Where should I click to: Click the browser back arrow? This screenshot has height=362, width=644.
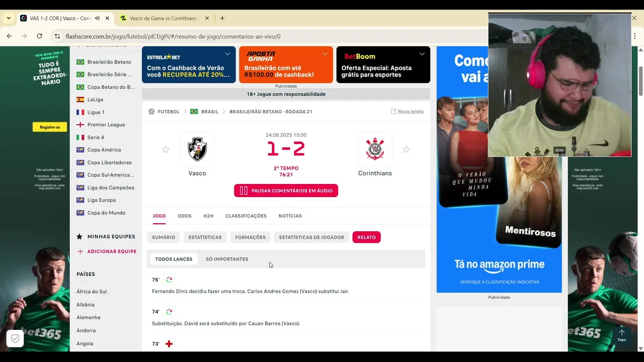point(9,36)
